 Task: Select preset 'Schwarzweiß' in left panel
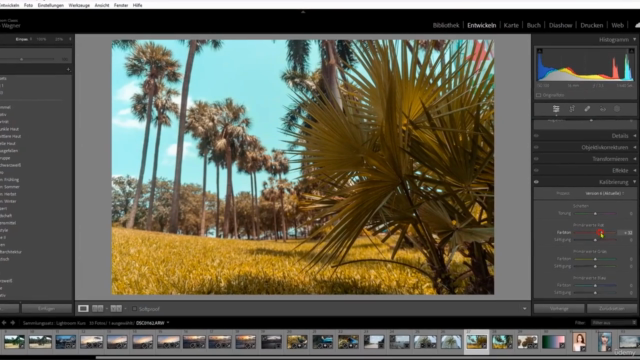click(11, 165)
